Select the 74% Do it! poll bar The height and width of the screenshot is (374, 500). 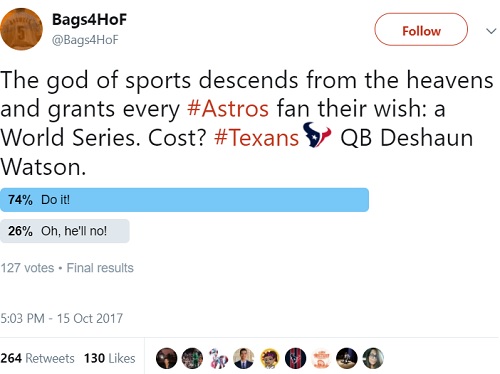(184, 200)
